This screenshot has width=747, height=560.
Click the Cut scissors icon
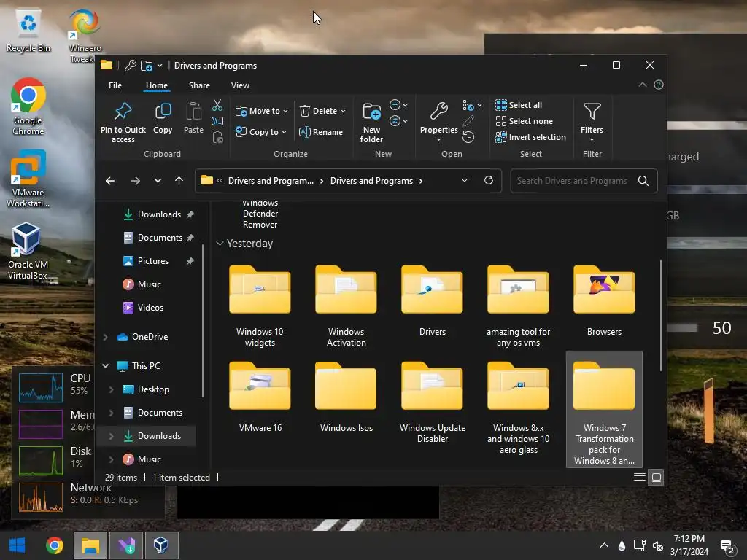click(x=217, y=105)
